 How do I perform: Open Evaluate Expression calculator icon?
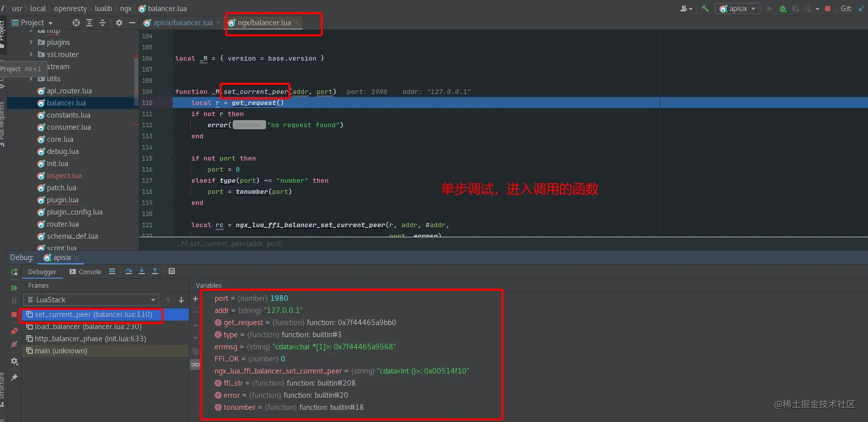click(x=172, y=272)
